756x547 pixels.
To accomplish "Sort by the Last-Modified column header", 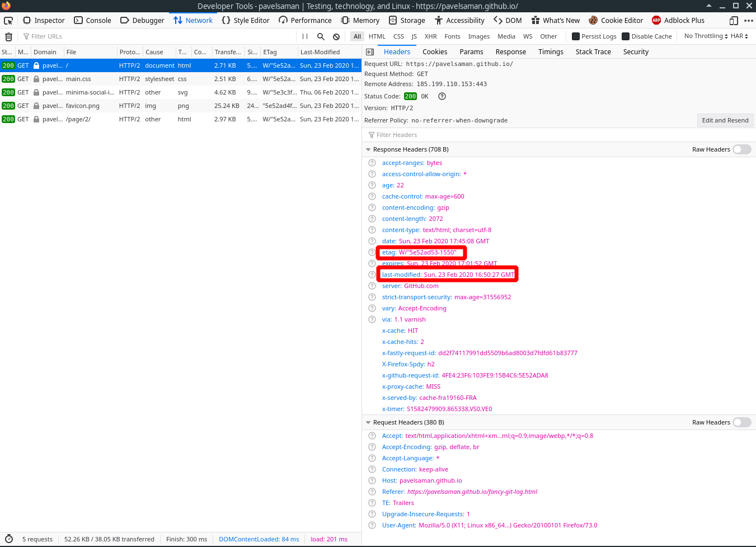I will point(329,52).
